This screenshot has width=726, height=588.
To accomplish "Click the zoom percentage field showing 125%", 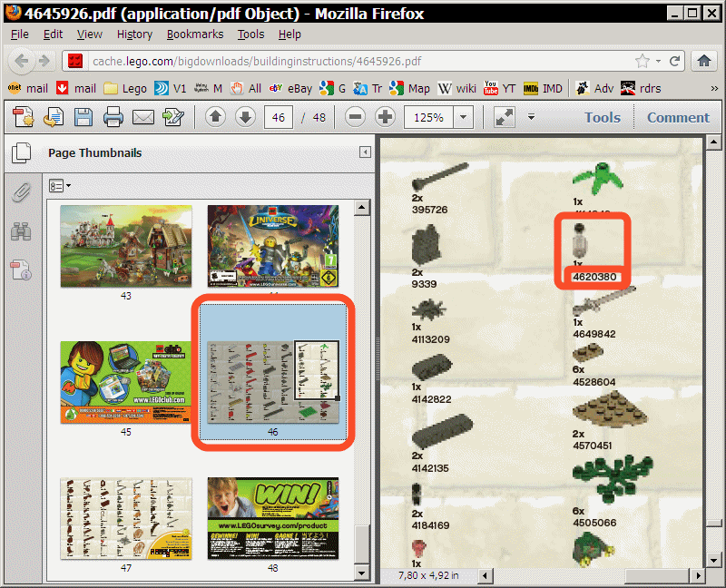I will coord(428,117).
